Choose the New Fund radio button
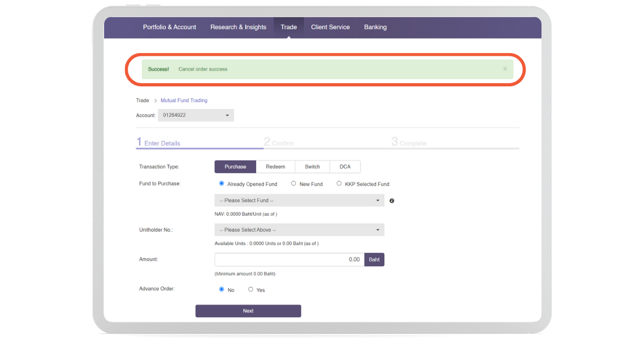This screenshot has height=338, width=644. click(x=294, y=183)
